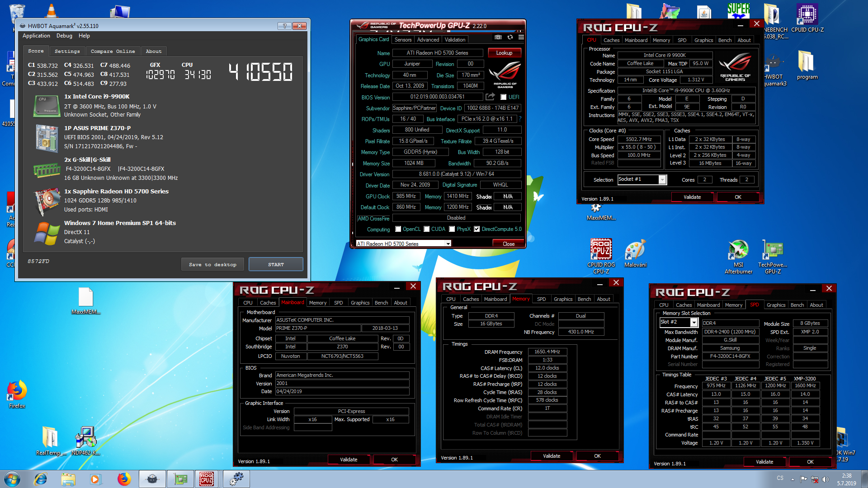Screen dimensions: 868x488
Task: Open the GPU selection dropdown in GPU-Z
Action: 403,244
